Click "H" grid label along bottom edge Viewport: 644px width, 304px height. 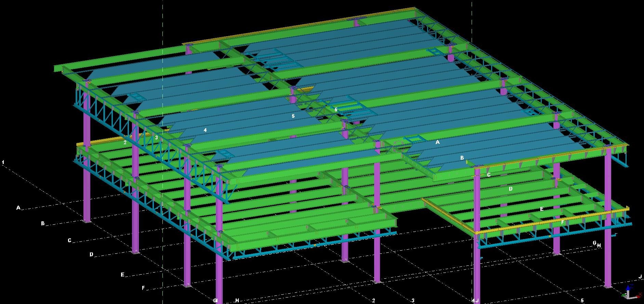tap(237, 301)
